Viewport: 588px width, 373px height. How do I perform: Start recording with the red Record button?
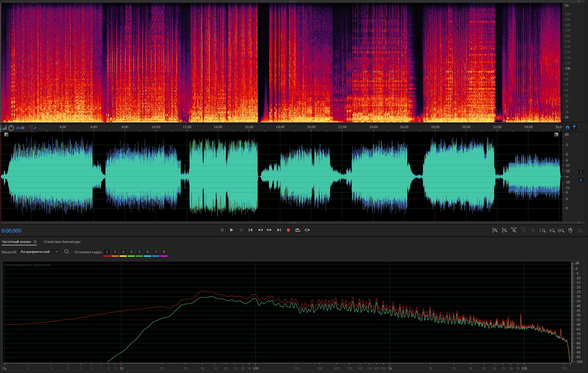tap(288, 230)
